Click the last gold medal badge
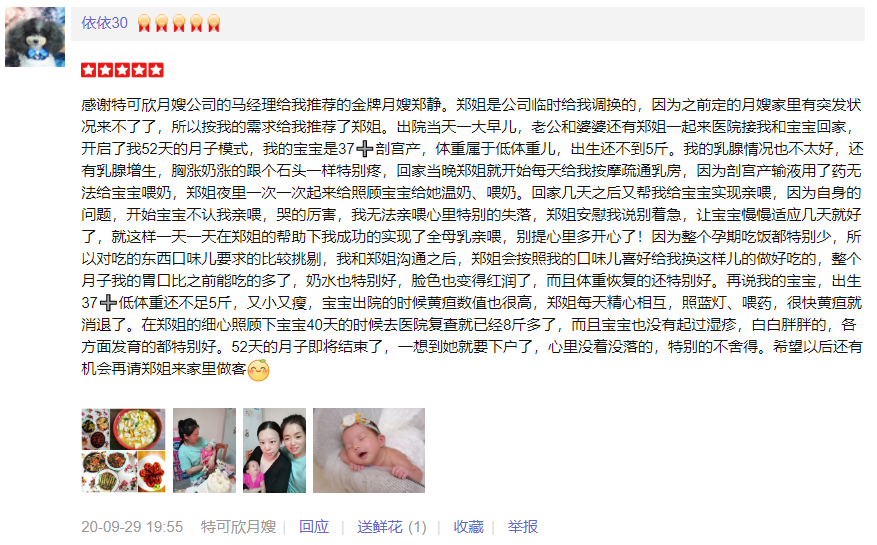This screenshot has height=545, width=877. (214, 24)
